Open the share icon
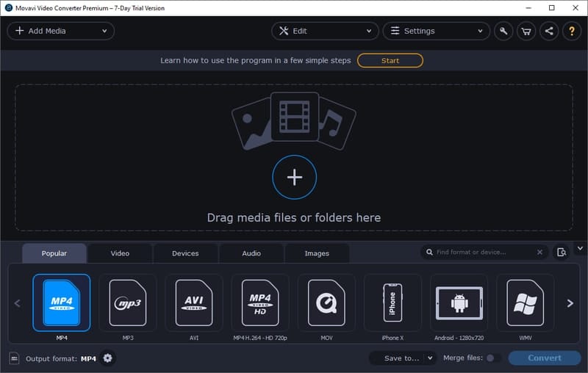Image resolution: width=588 pixels, height=373 pixels. [x=549, y=31]
